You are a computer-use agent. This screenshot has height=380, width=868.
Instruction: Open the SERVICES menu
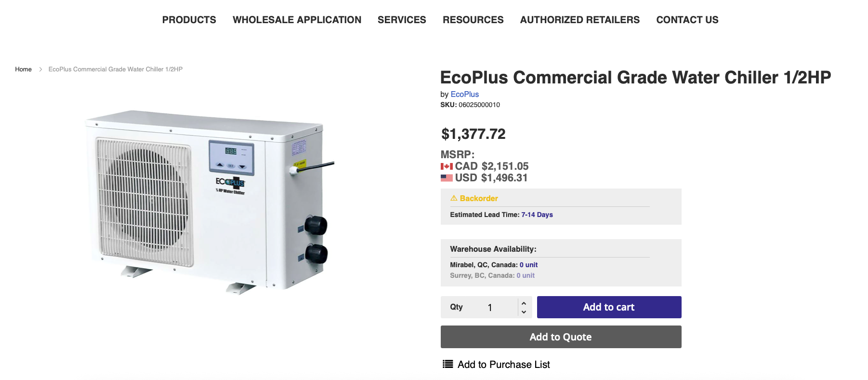pyautogui.click(x=402, y=20)
